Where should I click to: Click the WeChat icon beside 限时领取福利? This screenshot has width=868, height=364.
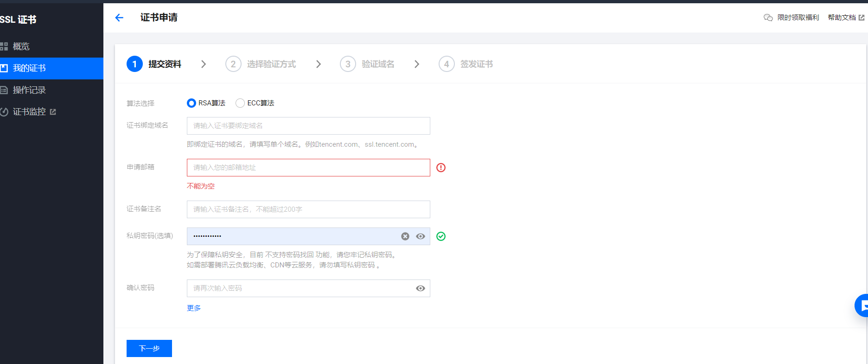click(768, 18)
